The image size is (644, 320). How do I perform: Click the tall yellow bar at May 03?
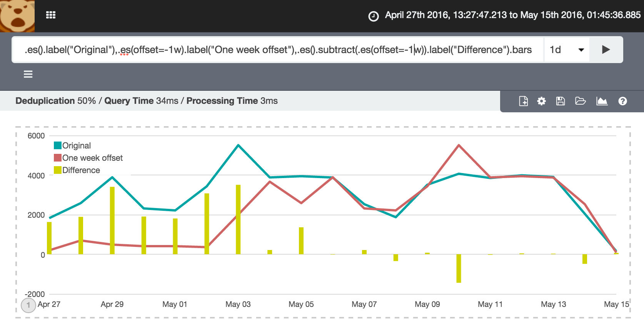tap(238, 219)
